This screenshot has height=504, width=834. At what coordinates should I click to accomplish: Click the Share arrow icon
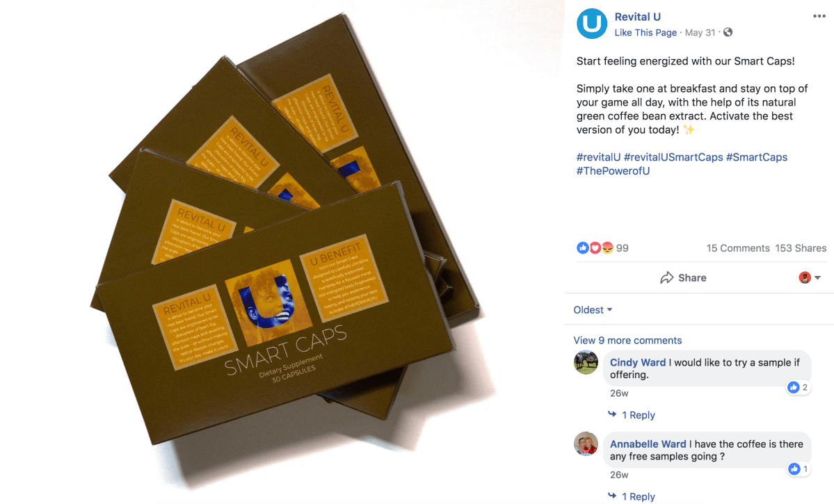[666, 278]
